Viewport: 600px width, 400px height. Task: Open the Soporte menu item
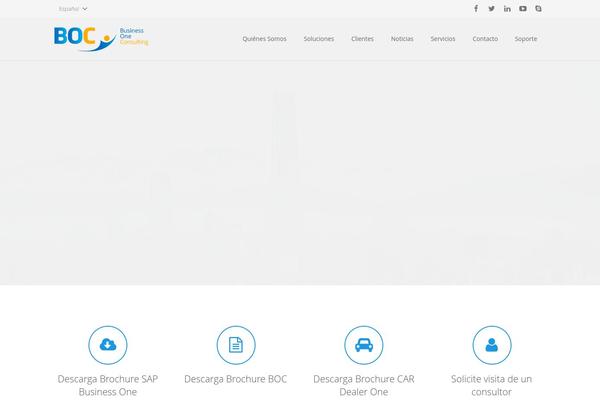(x=526, y=39)
